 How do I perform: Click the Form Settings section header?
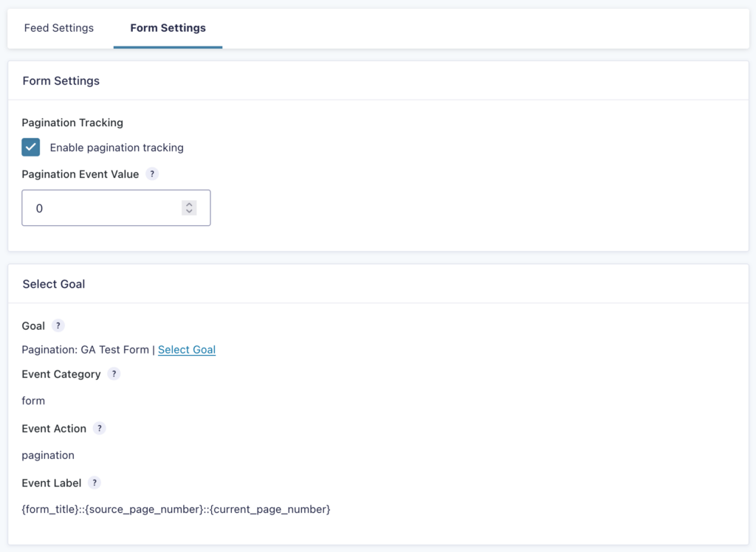pyautogui.click(x=61, y=81)
